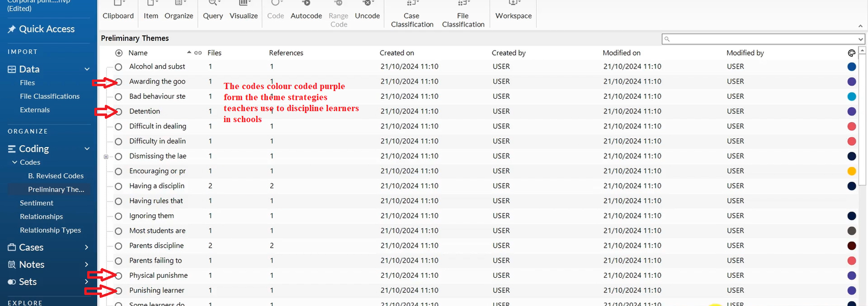868x306 pixels.
Task: Open Relationship Types in the sidebar
Action: click(50, 230)
